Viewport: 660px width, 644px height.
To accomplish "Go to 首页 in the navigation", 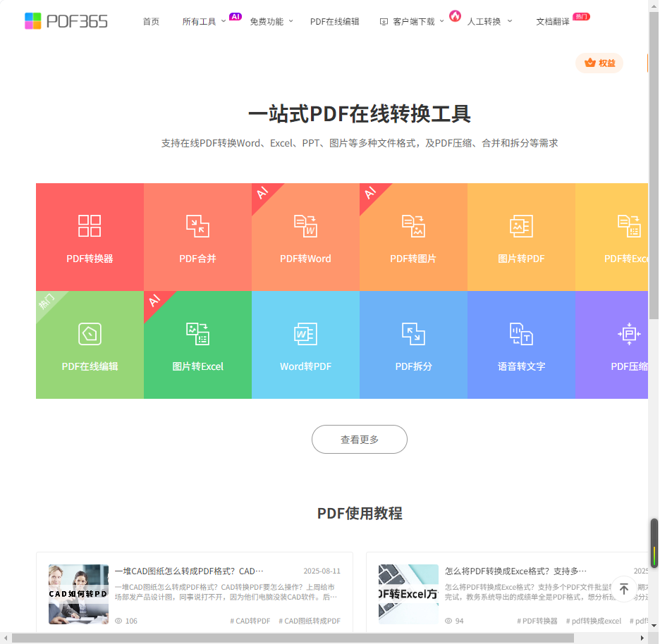I will [x=151, y=21].
